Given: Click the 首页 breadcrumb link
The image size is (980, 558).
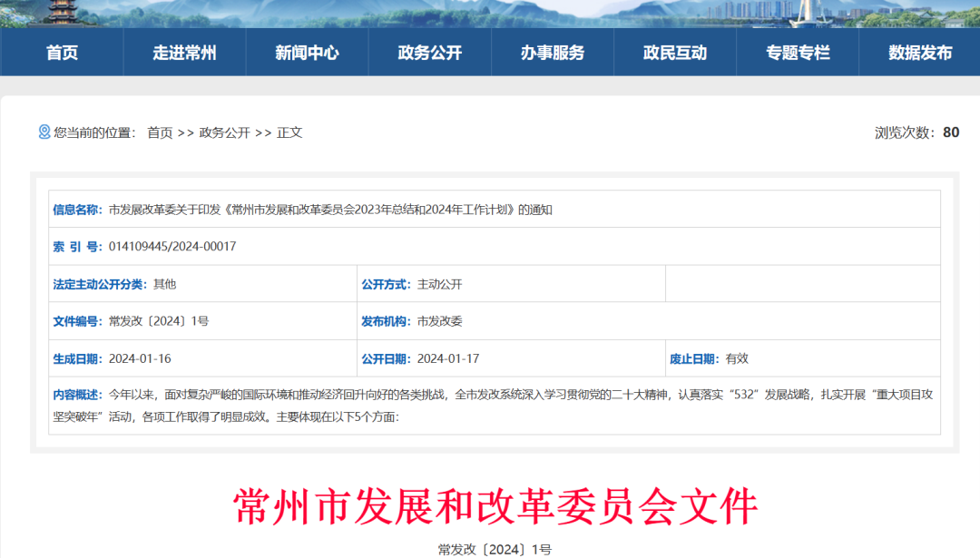Looking at the screenshot, I should 160,132.
